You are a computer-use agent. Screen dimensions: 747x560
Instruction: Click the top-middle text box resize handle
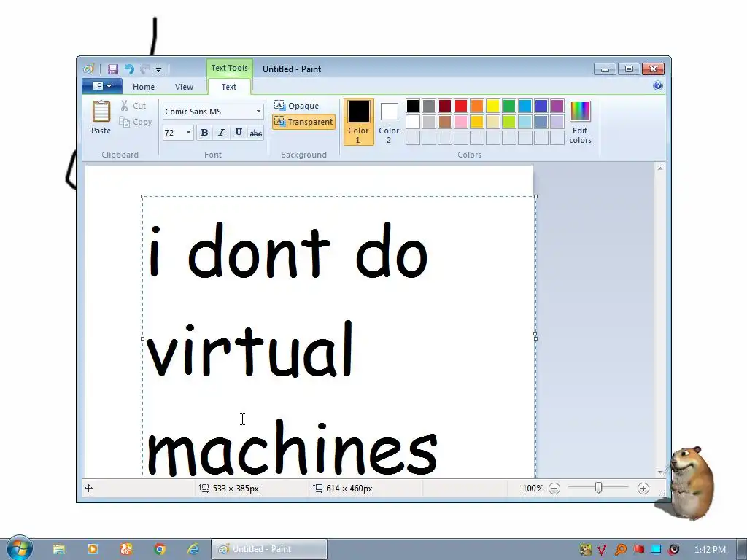click(x=339, y=196)
